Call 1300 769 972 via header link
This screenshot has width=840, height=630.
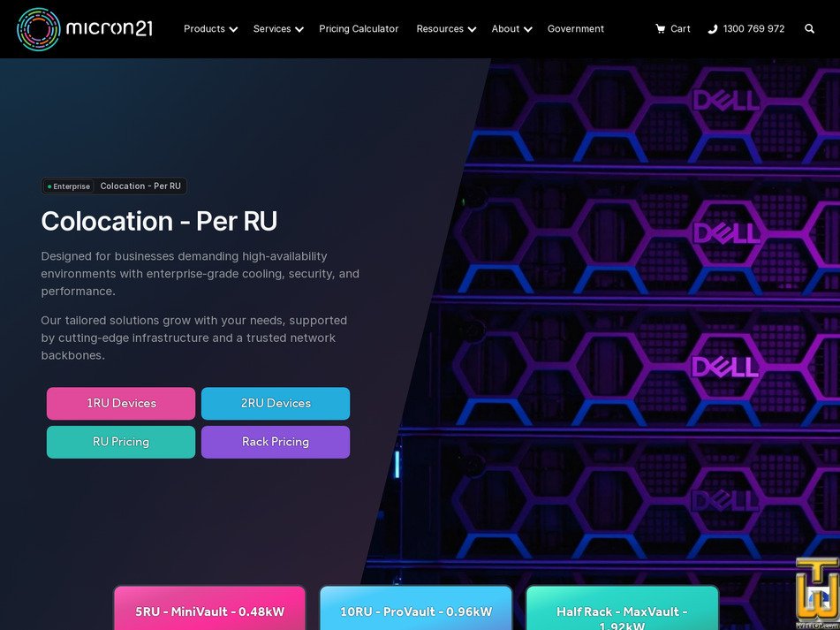tap(753, 28)
